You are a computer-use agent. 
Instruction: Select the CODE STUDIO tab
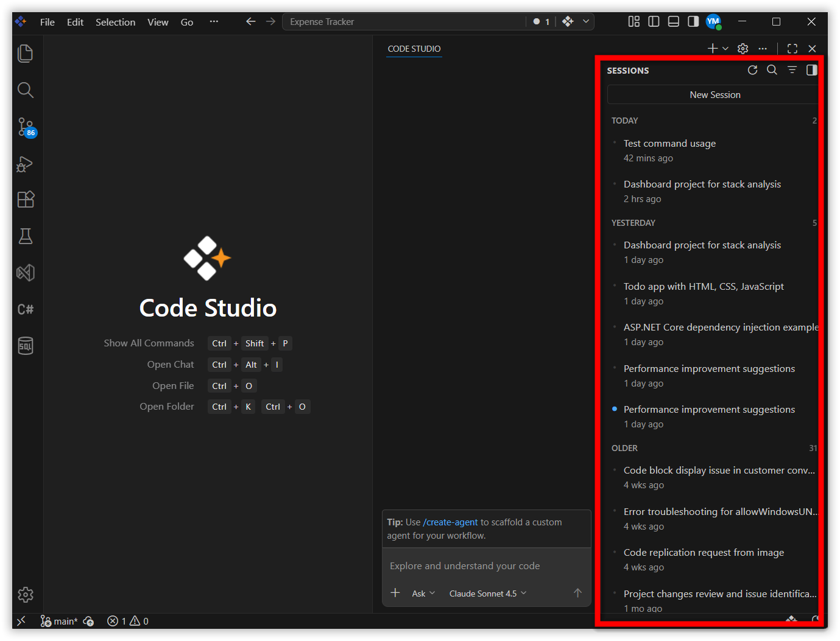(414, 49)
